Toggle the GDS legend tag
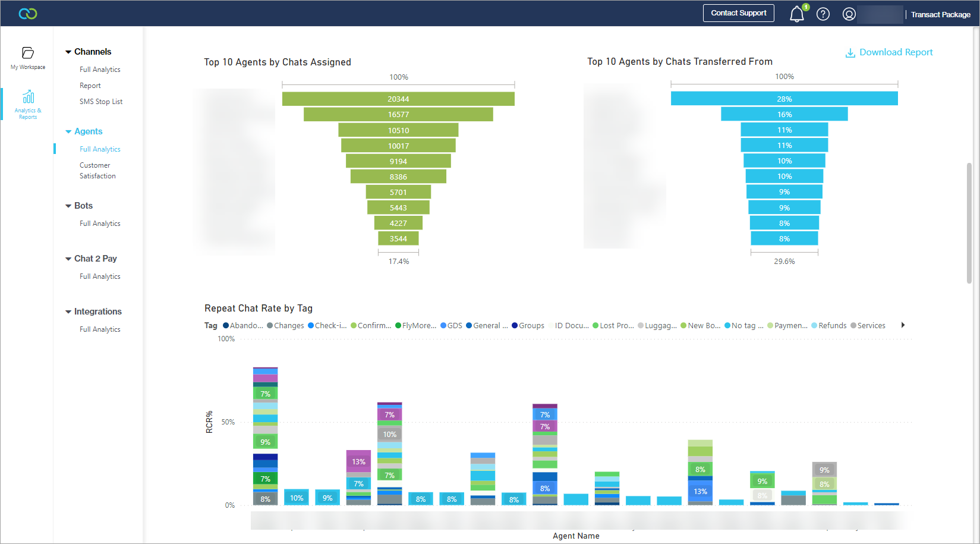The height and width of the screenshot is (544, 980). [x=451, y=326]
